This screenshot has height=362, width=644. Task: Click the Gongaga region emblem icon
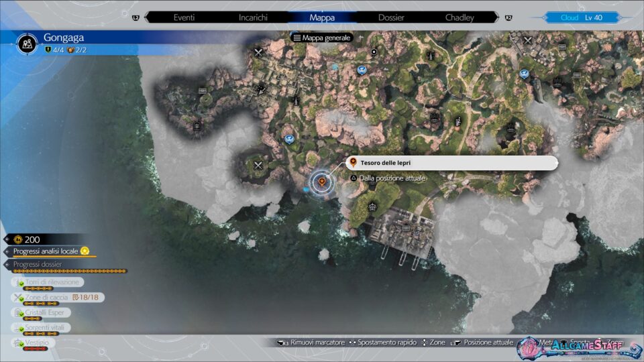pyautogui.click(x=27, y=44)
